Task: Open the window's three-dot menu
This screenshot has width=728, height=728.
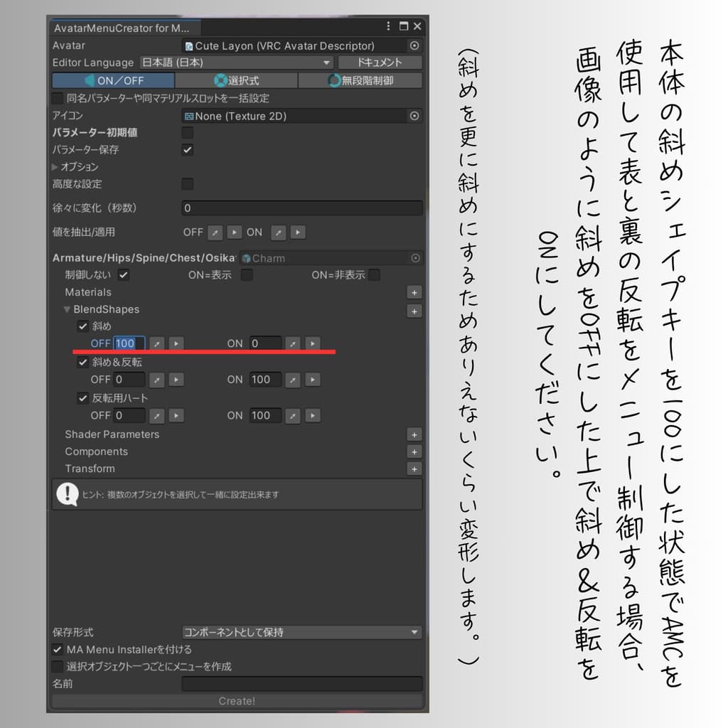Action: (x=387, y=26)
